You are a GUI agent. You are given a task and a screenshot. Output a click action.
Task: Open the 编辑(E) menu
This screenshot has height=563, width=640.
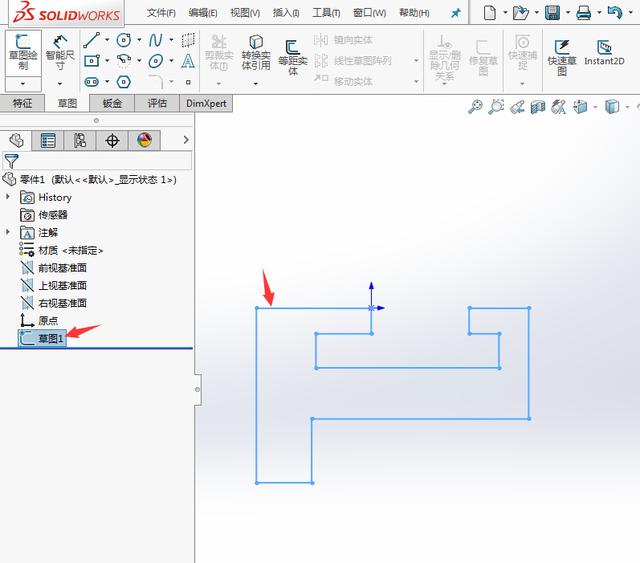[x=203, y=13]
